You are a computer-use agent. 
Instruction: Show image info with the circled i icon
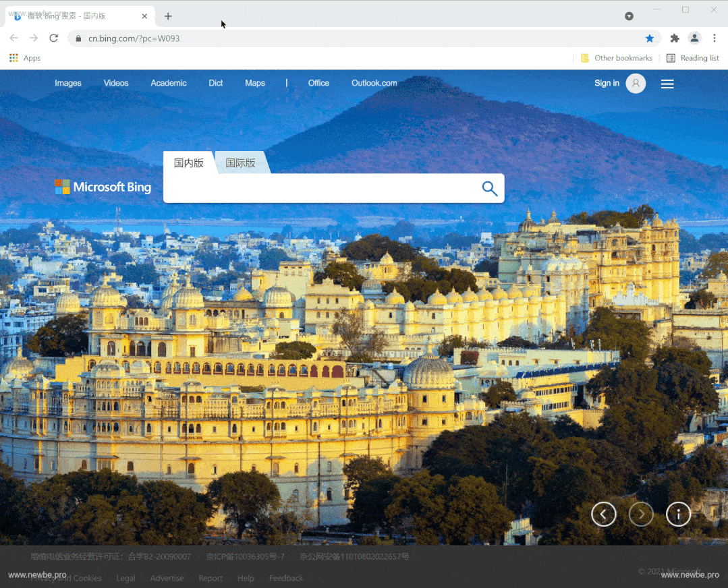click(678, 514)
